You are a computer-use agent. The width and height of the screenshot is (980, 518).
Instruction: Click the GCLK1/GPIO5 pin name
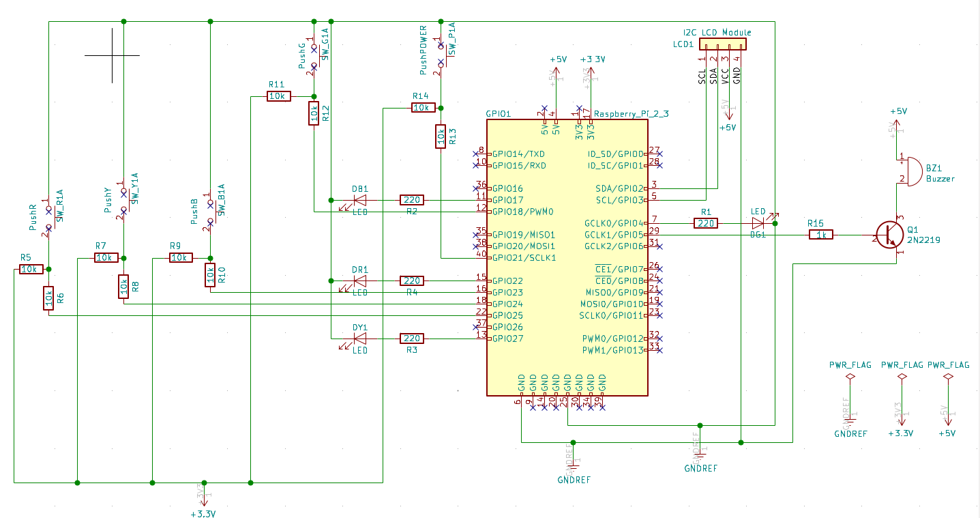click(614, 235)
